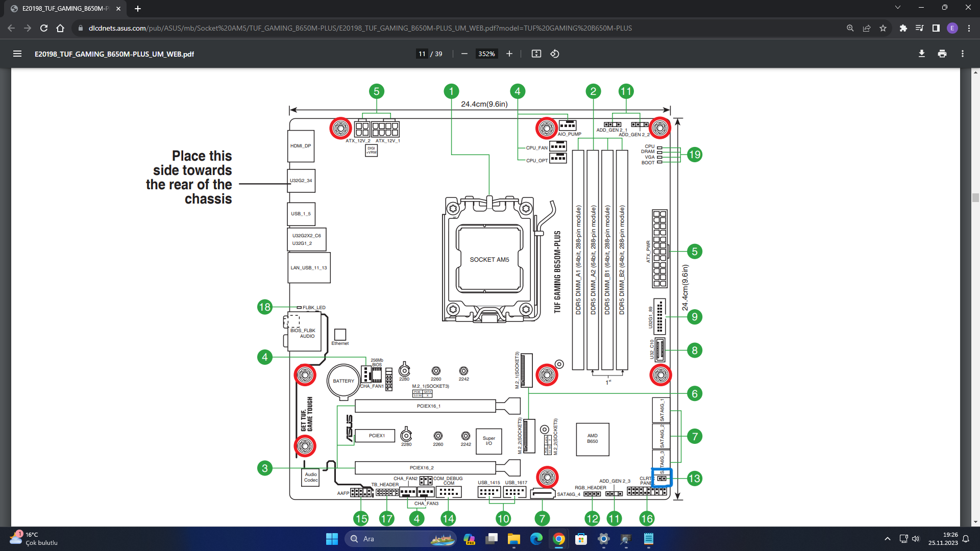
Task: Print the PDF document
Action: 942,54
